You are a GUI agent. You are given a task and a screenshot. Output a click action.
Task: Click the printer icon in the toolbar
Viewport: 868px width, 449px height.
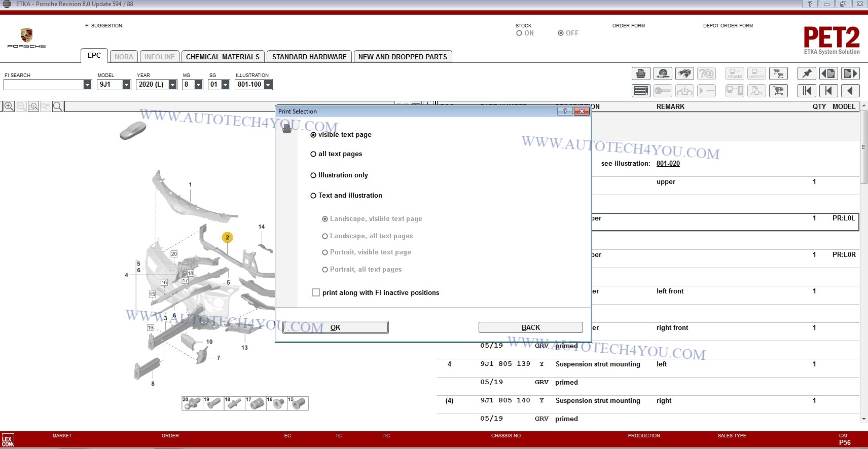click(x=641, y=74)
